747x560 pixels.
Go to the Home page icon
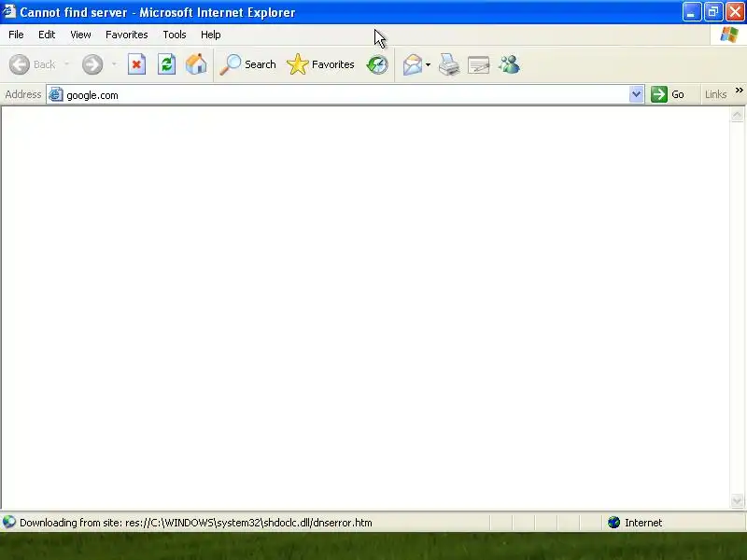click(x=196, y=64)
